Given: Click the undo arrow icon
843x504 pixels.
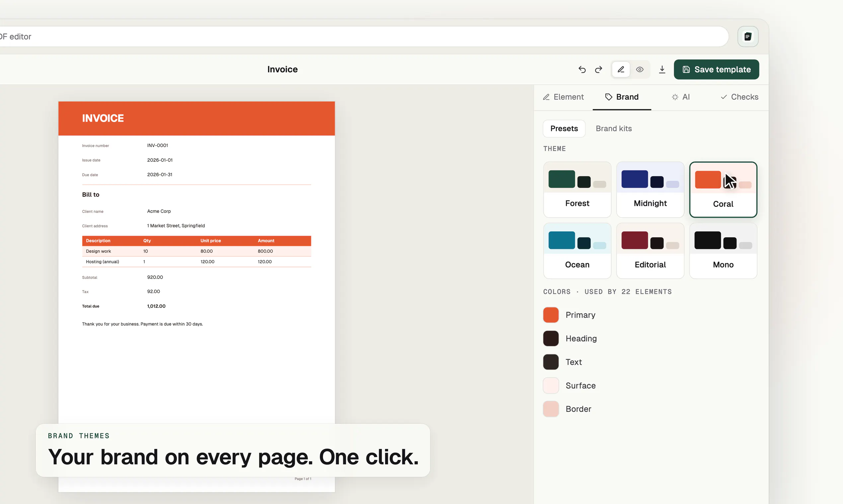Looking at the screenshot, I should 582,70.
